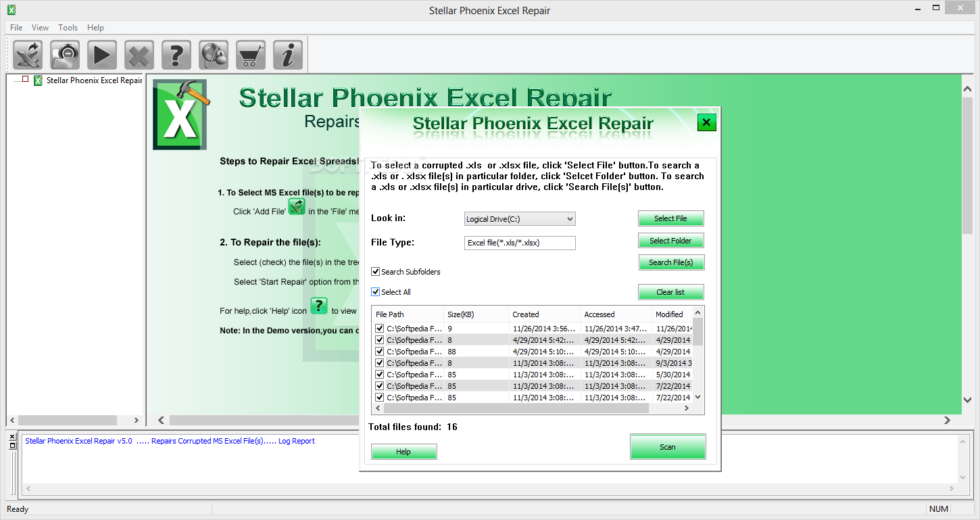
Task: Click the shopping cart purchase icon
Action: 251,55
